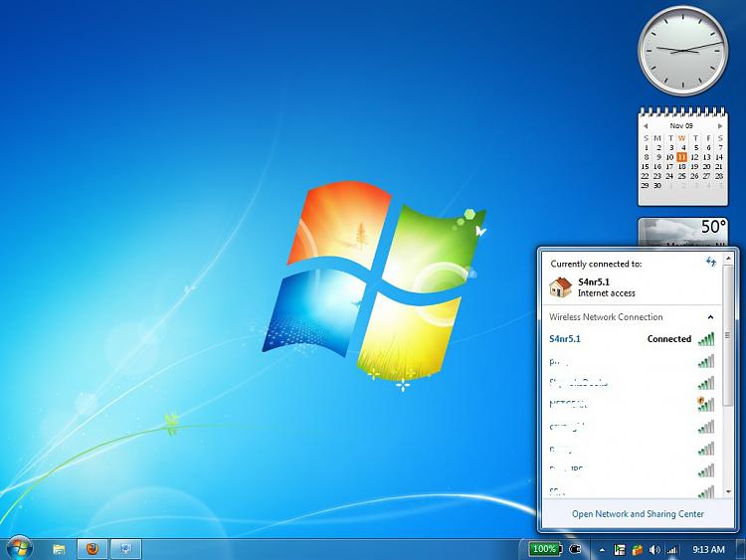Viewport: 746px width, 560px height.
Task: Click the 'Internet access' status text
Action: (607, 293)
